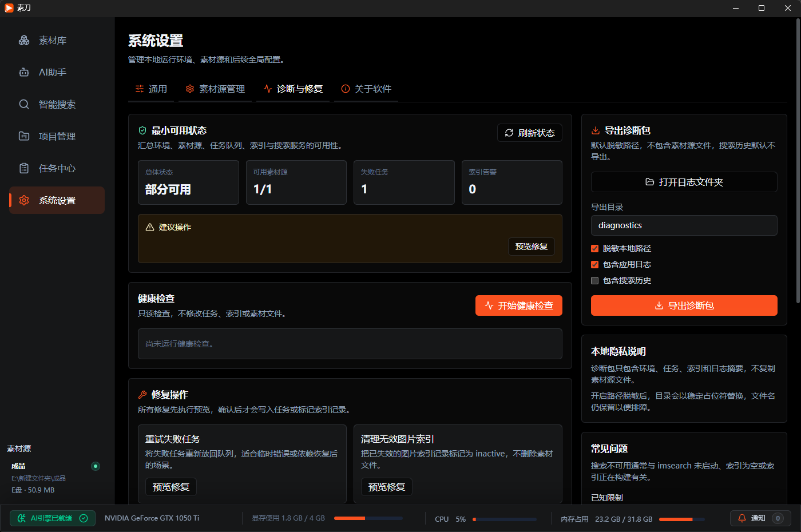Click the 智能搜索 magnifier icon

point(24,104)
